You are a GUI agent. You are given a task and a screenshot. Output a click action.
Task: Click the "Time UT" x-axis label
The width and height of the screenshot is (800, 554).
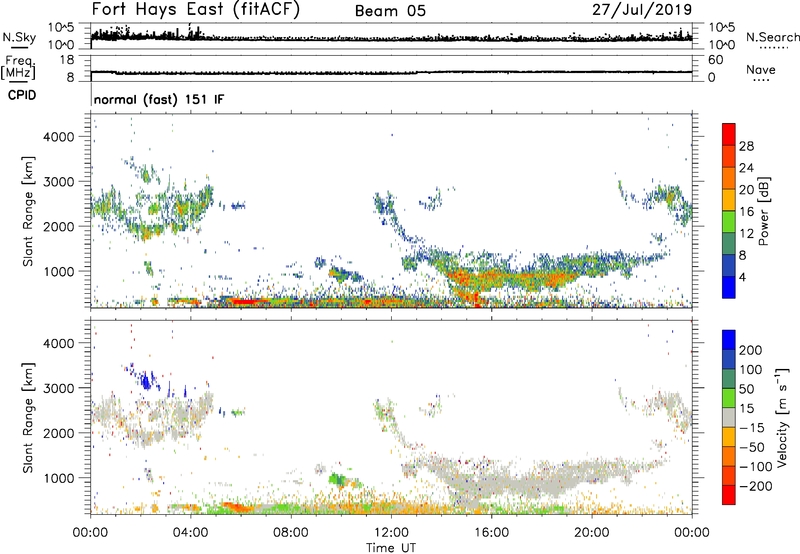coord(391,548)
